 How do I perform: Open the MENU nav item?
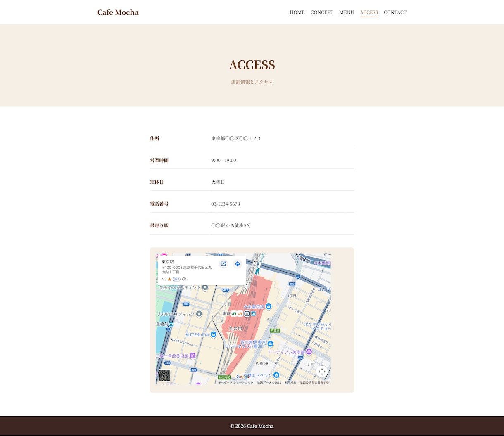coord(347,12)
